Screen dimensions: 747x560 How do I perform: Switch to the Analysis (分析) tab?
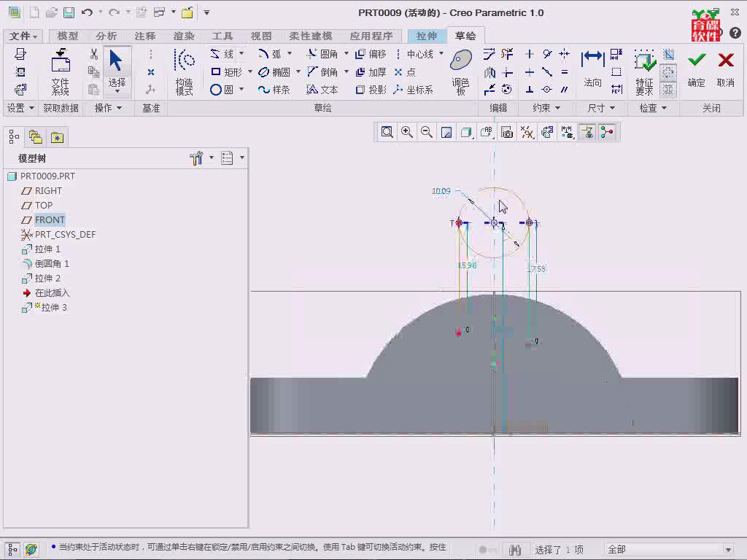[106, 36]
